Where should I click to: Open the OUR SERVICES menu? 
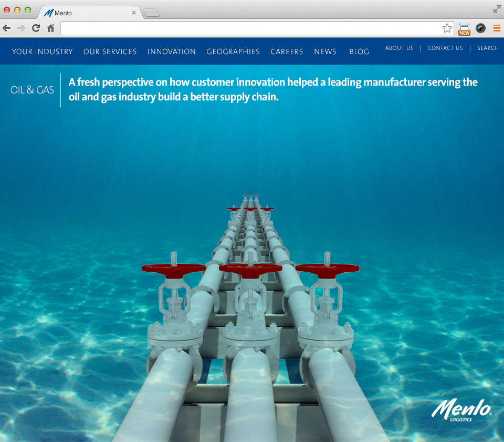click(x=110, y=52)
